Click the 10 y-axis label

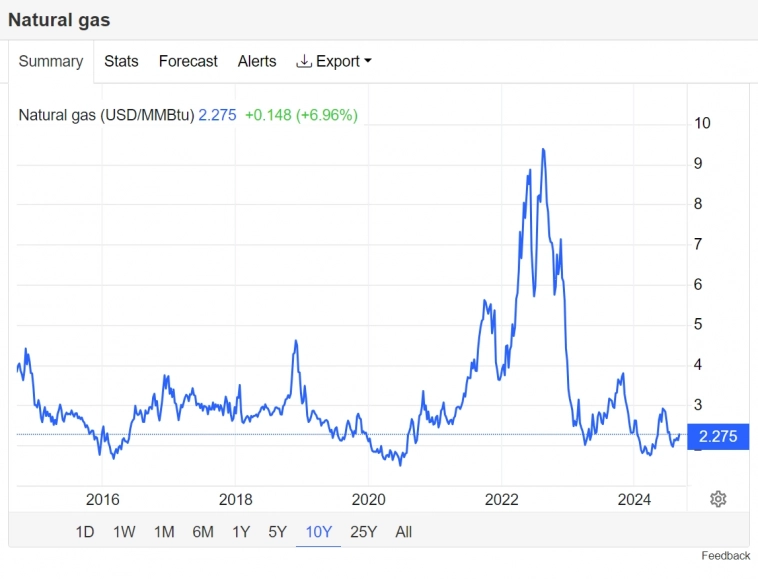702,123
